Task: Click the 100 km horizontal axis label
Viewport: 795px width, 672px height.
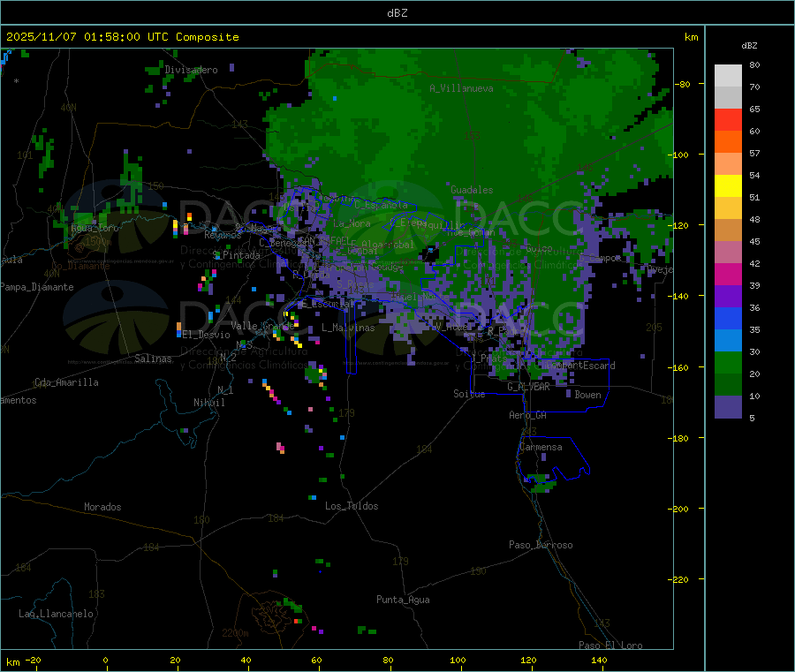Action: [x=458, y=660]
